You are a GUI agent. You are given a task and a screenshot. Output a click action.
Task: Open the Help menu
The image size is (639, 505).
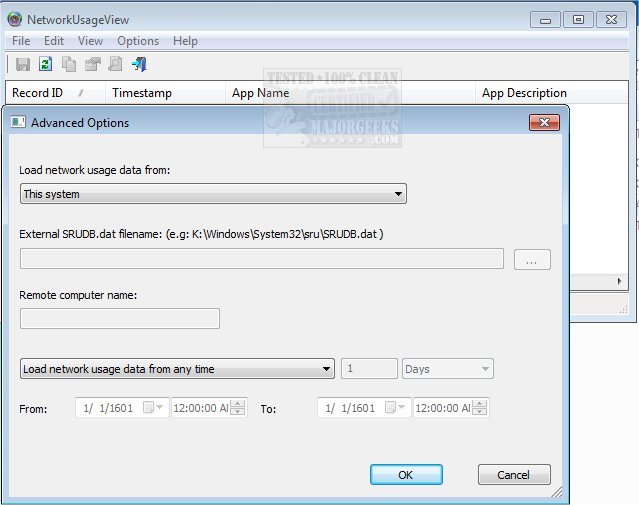[x=185, y=41]
